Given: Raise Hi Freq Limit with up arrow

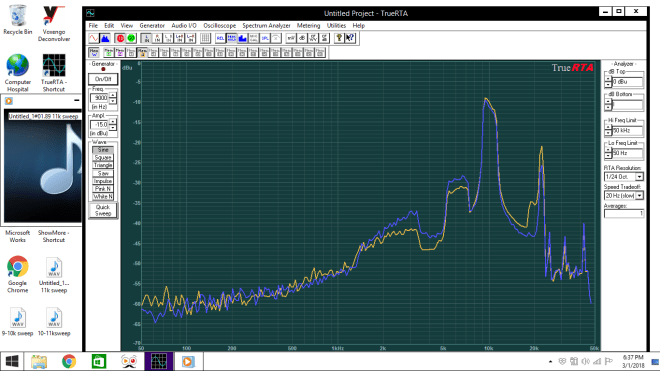Looking at the screenshot, I should [608, 128].
